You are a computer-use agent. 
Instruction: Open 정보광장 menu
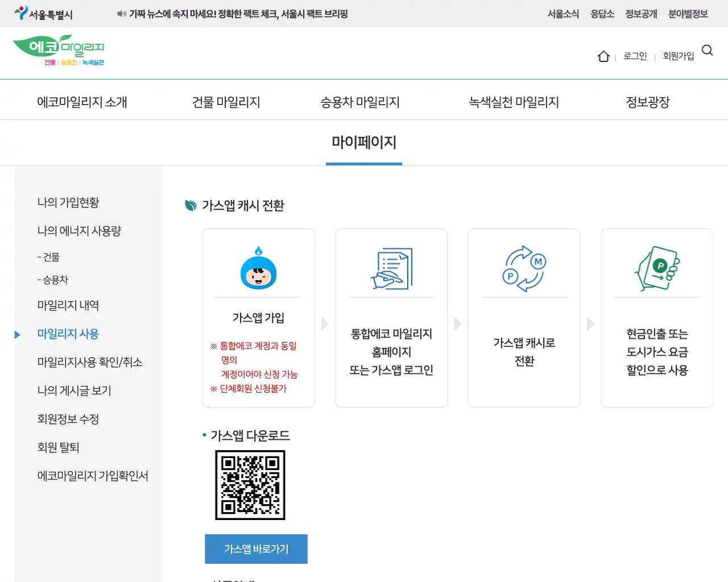648,102
